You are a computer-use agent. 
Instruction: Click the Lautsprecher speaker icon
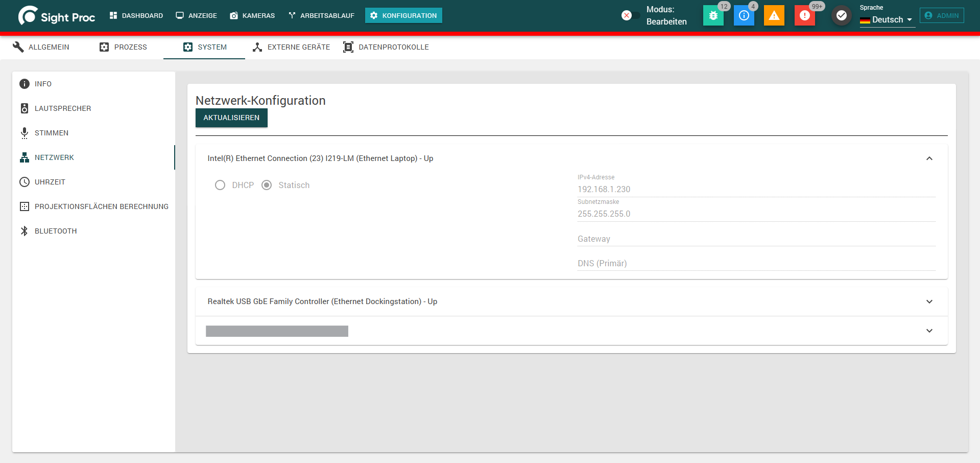[25, 108]
